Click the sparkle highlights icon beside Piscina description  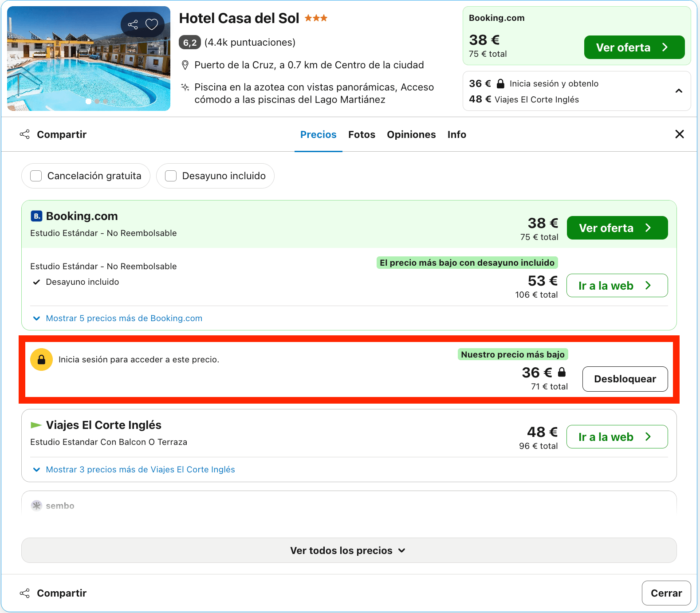click(x=185, y=87)
